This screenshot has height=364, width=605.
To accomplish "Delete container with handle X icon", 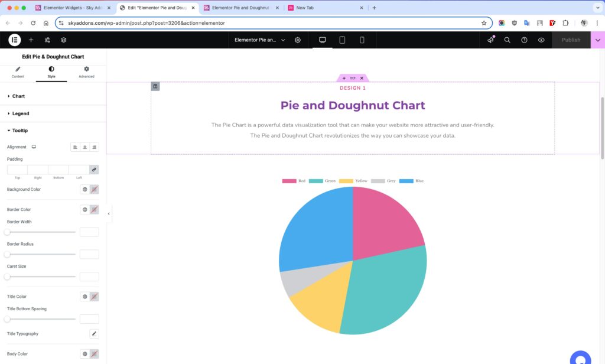I will tap(362, 78).
